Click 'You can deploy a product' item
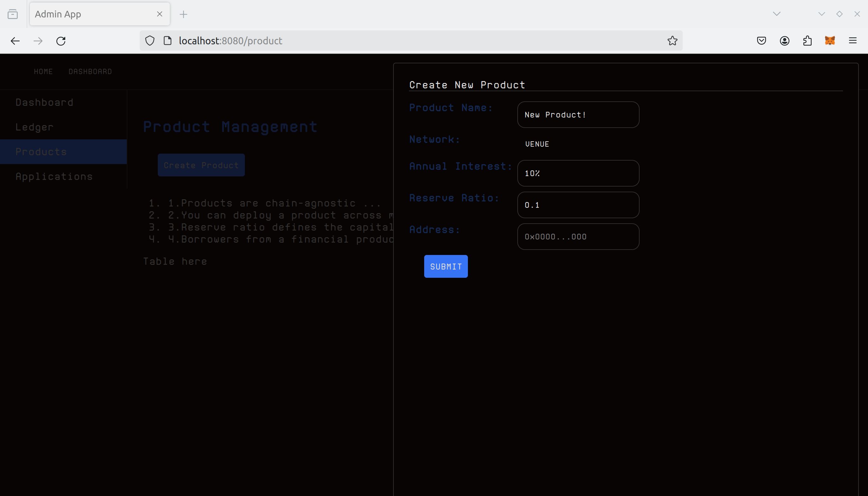Image resolution: width=868 pixels, height=496 pixels. 281,215
